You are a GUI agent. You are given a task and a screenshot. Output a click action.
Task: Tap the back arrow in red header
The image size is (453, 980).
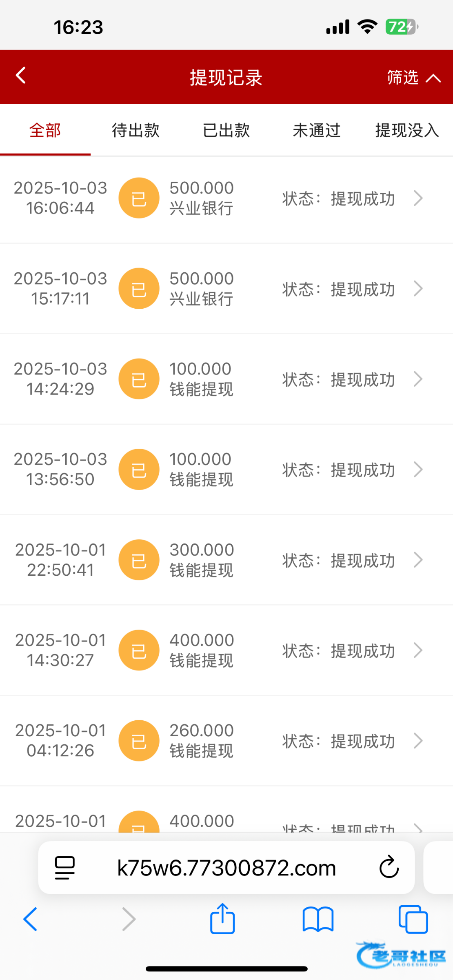point(21,76)
